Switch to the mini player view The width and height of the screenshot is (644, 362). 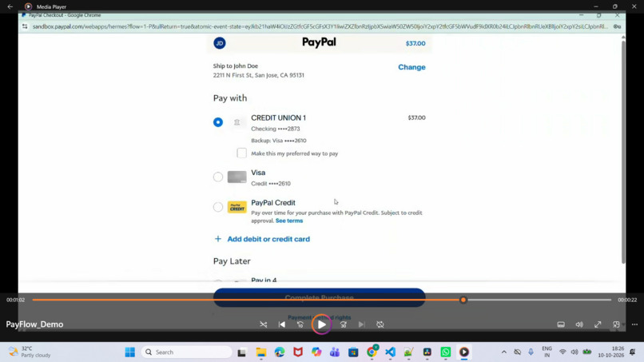[x=616, y=324]
